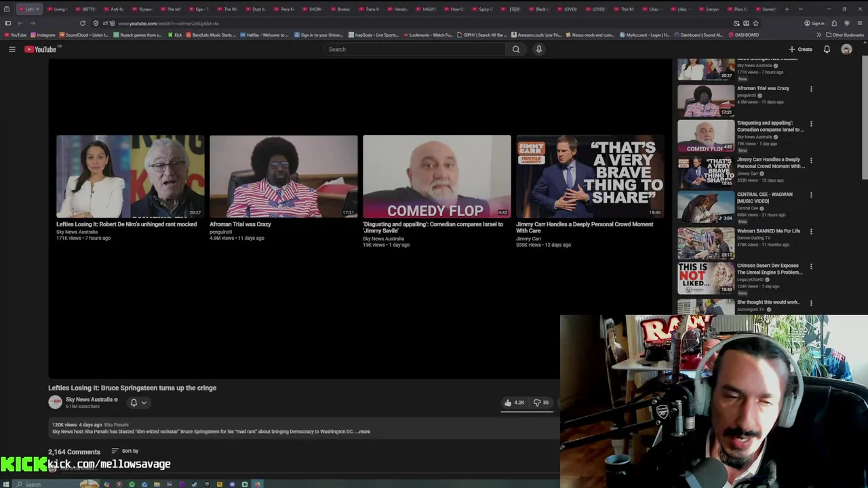Open the account avatar menu

pos(846,49)
